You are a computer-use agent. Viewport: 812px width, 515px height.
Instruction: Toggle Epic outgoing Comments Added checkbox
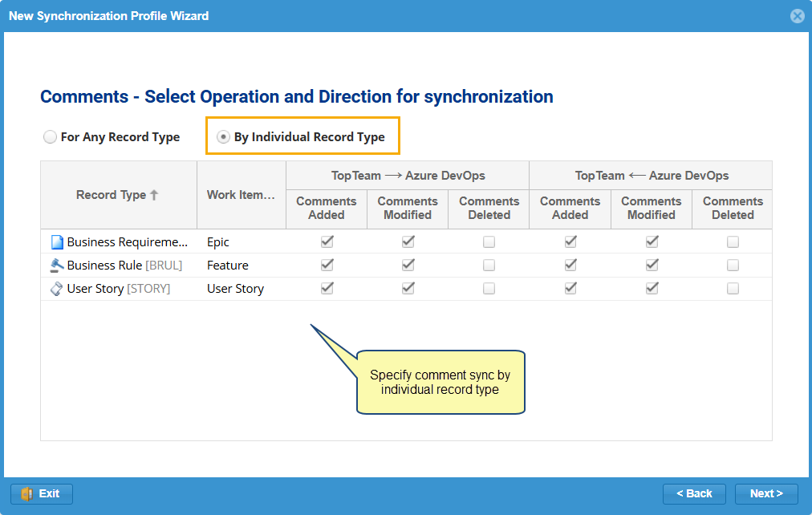click(x=327, y=241)
